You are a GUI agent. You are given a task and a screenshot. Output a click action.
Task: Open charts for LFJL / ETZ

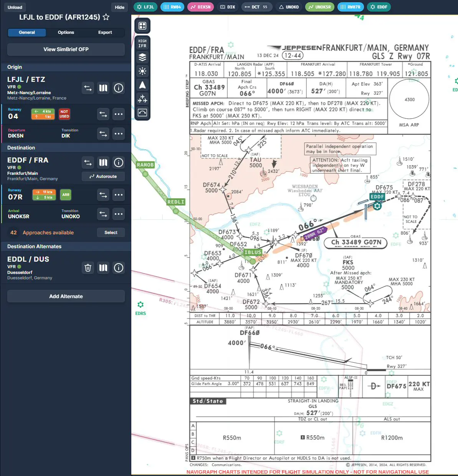tap(103, 88)
